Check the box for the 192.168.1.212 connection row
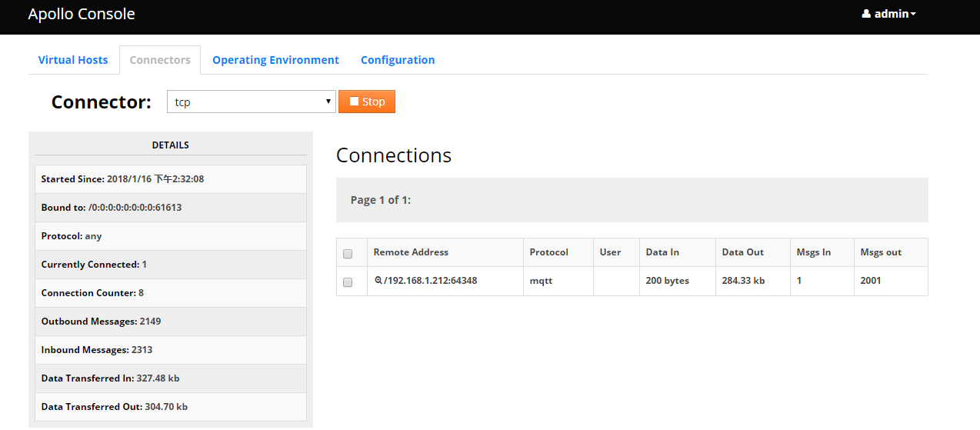 [x=348, y=282]
